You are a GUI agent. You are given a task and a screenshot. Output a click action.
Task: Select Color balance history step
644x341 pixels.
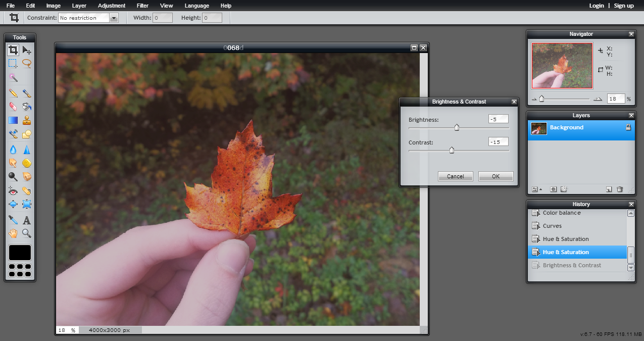(x=577, y=213)
